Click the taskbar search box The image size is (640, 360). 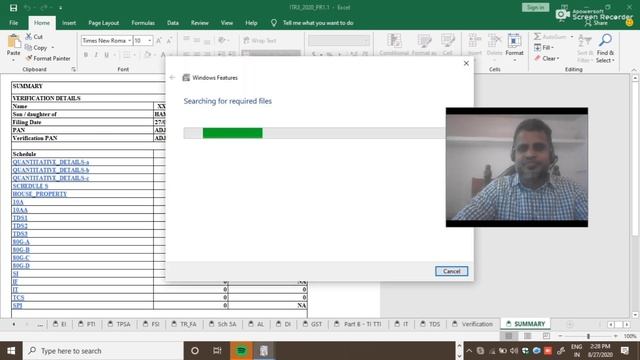tap(103, 351)
